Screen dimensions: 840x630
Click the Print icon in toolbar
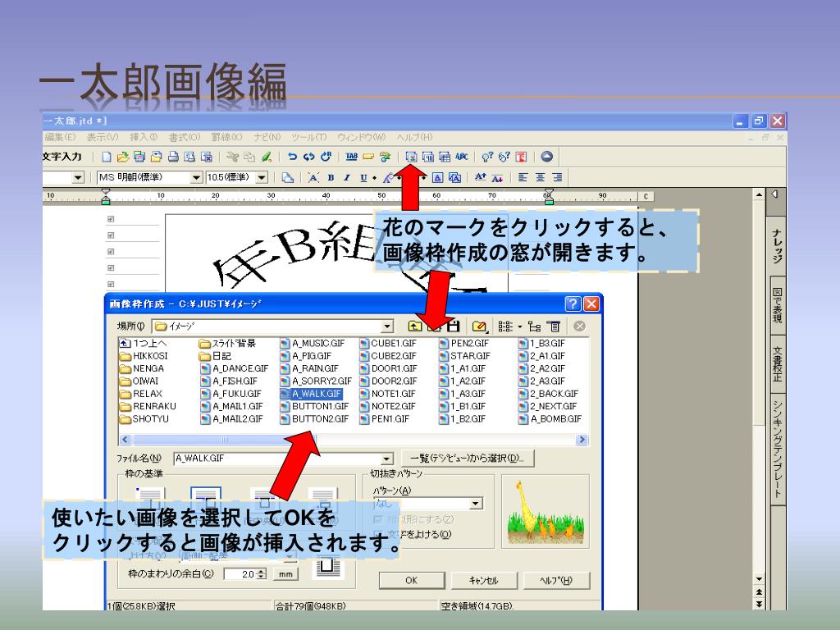pyautogui.click(x=172, y=157)
